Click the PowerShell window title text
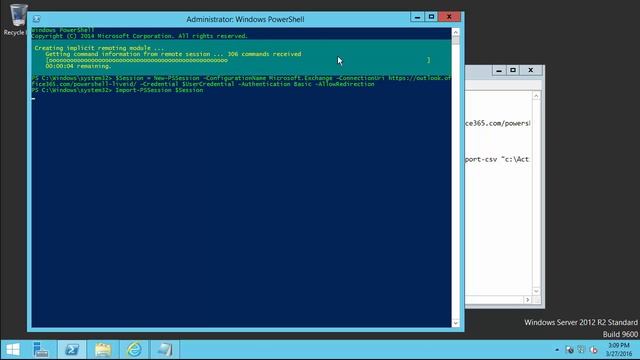 click(x=245, y=19)
